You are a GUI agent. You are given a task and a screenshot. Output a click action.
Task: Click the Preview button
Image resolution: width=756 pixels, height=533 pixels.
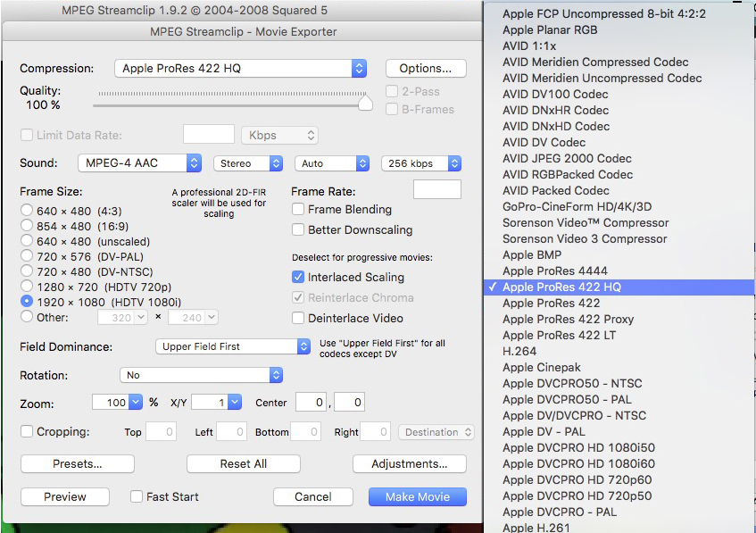65,496
